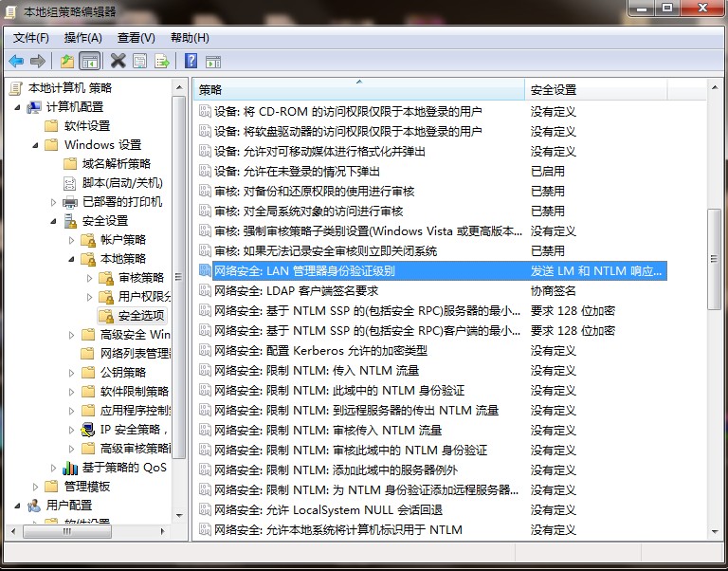Open the 查看(V) menu
The height and width of the screenshot is (571, 728).
click(x=136, y=38)
